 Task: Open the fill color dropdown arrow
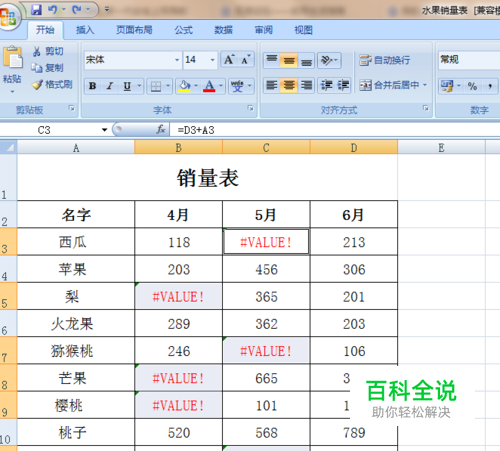(x=196, y=86)
